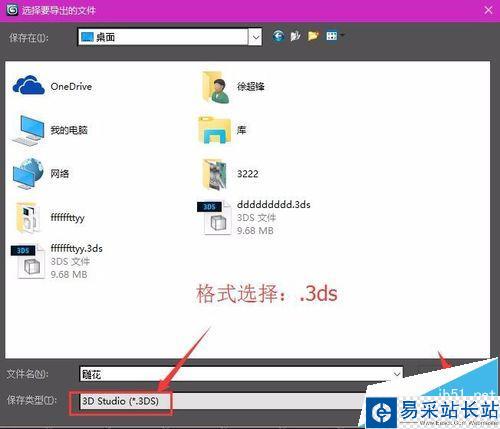Click the 我的电脑 label text

(69, 130)
